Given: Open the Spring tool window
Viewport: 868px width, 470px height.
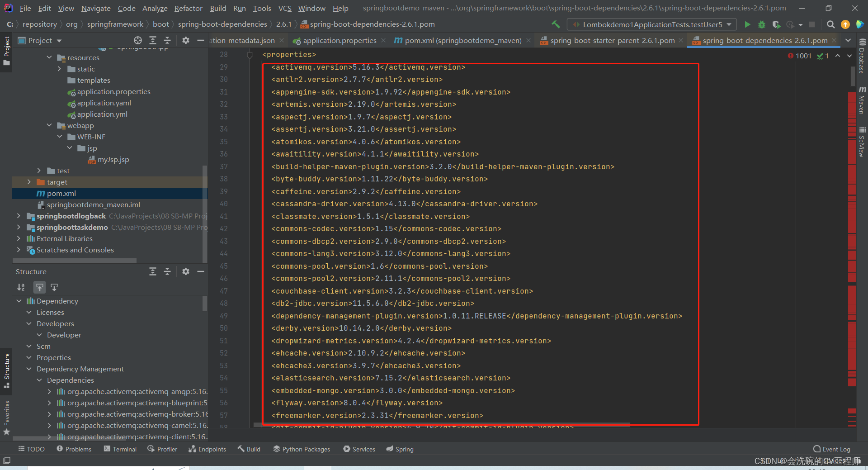Looking at the screenshot, I should click(x=400, y=449).
